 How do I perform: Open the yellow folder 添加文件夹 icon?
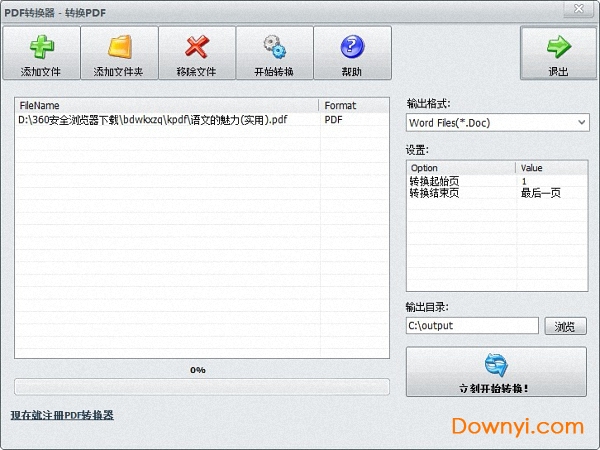pyautogui.click(x=120, y=47)
